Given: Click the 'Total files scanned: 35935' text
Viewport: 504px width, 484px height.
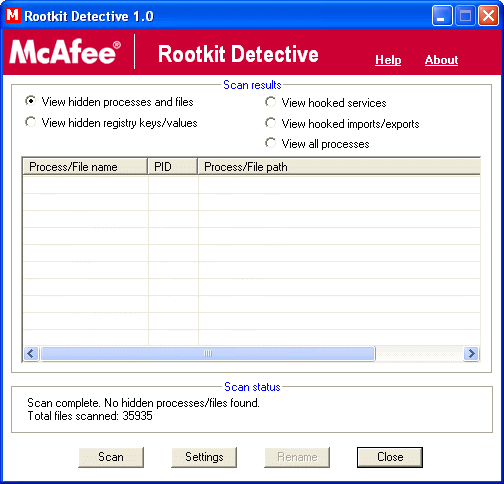Looking at the screenshot, I should pos(90,416).
